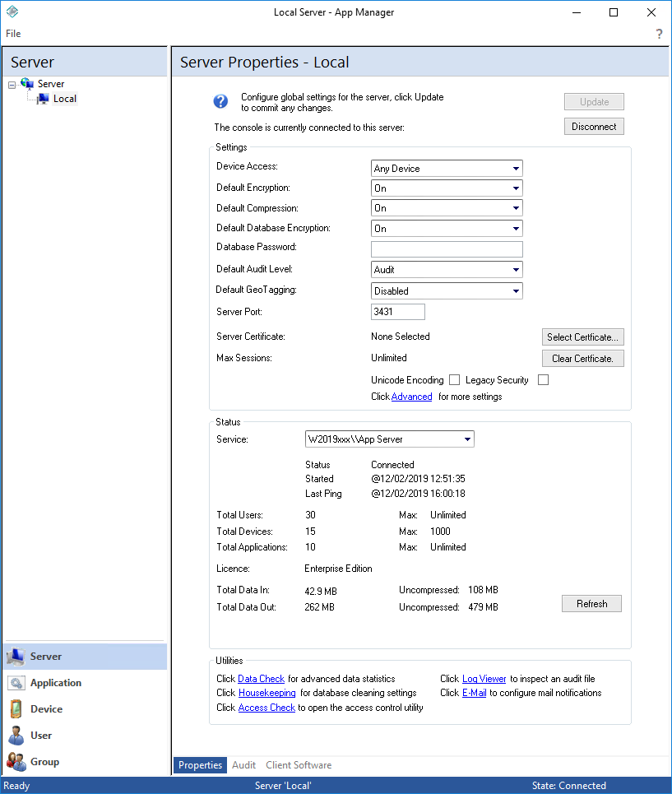Select the Server icon in sidebar
The height and width of the screenshot is (794, 672).
pos(16,657)
